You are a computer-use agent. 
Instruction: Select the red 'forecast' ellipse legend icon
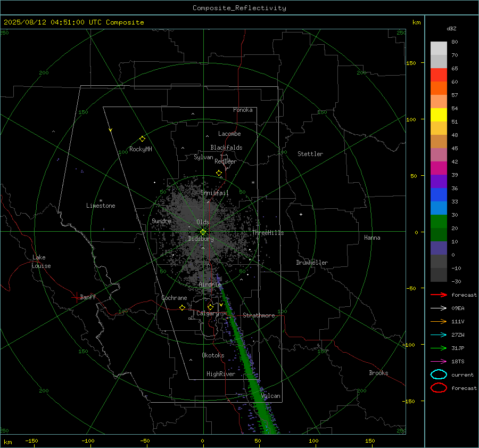(x=439, y=388)
